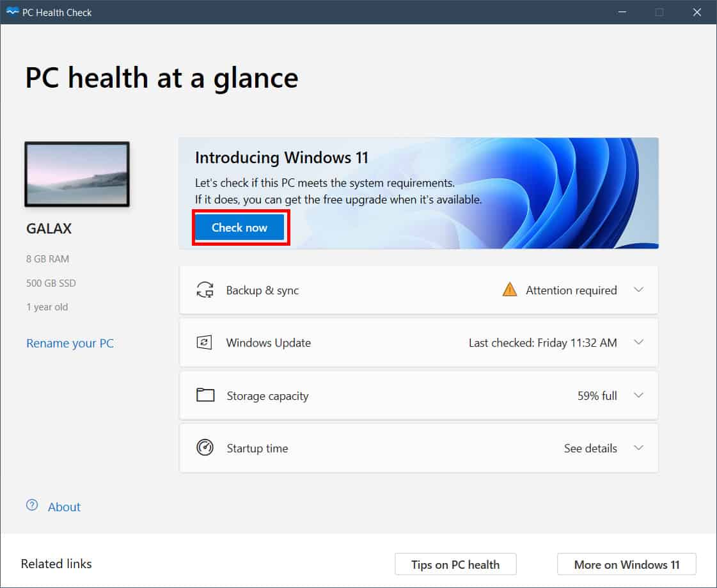717x588 pixels.
Task: Close the PC Health Check window
Action: coord(697,12)
